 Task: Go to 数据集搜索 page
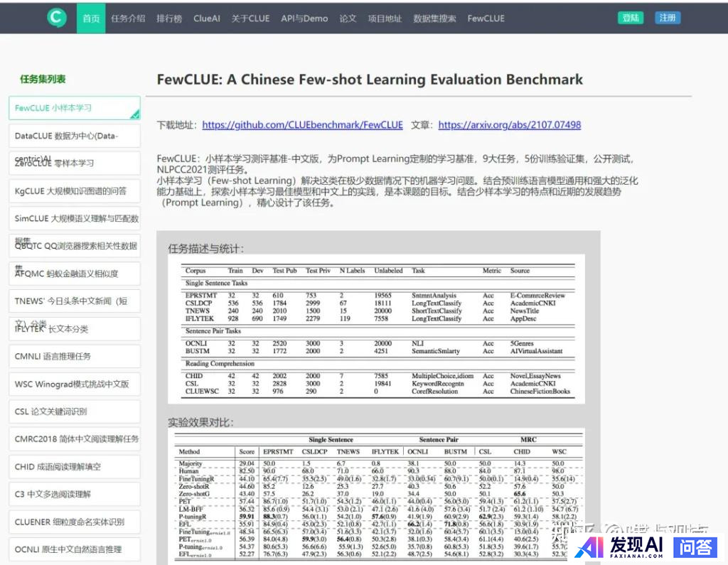pos(434,18)
